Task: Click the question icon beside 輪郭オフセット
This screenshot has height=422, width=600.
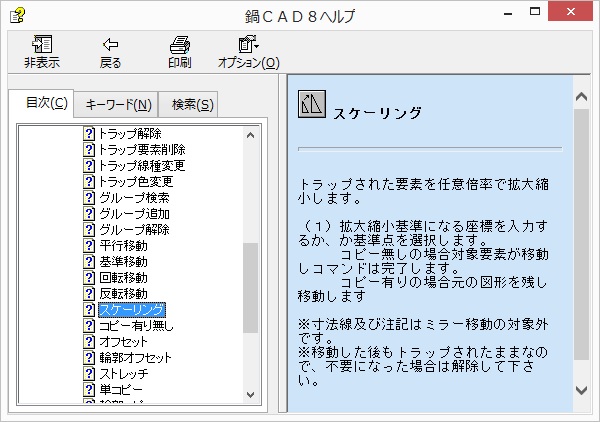Action: (x=89, y=358)
